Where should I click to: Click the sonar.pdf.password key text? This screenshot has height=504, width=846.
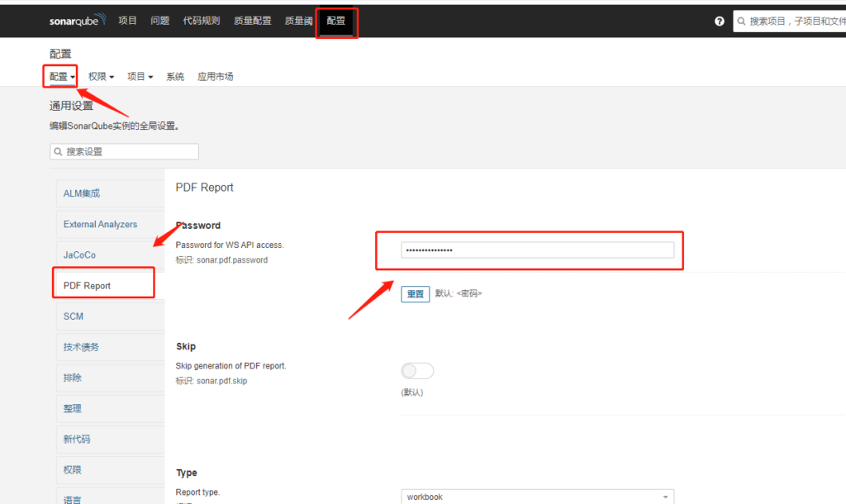232,260
